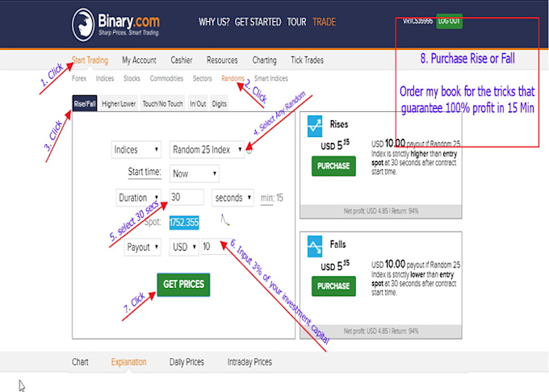The height and width of the screenshot is (392, 549).
Task: Open the Resources menu
Action: (222, 60)
